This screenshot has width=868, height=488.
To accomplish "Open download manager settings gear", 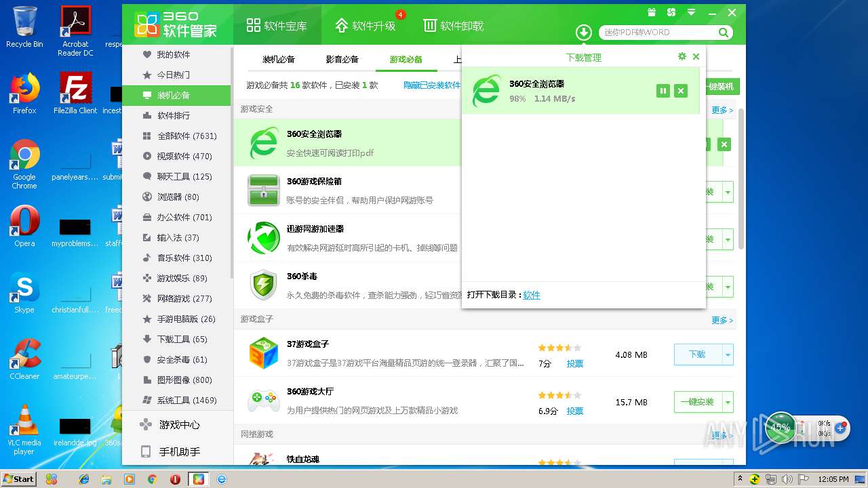I will pyautogui.click(x=682, y=57).
